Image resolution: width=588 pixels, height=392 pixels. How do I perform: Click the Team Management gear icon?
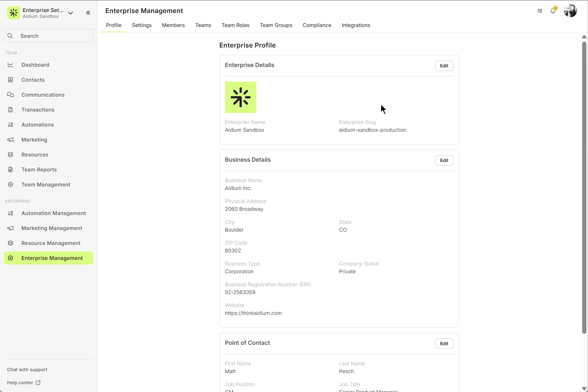pyautogui.click(x=10, y=184)
